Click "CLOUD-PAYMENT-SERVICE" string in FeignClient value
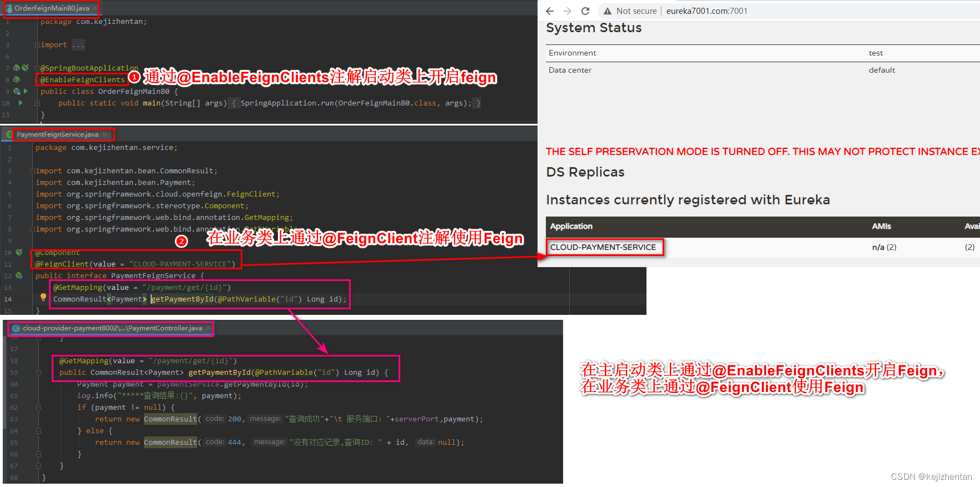This screenshot has width=980, height=487. (x=180, y=264)
